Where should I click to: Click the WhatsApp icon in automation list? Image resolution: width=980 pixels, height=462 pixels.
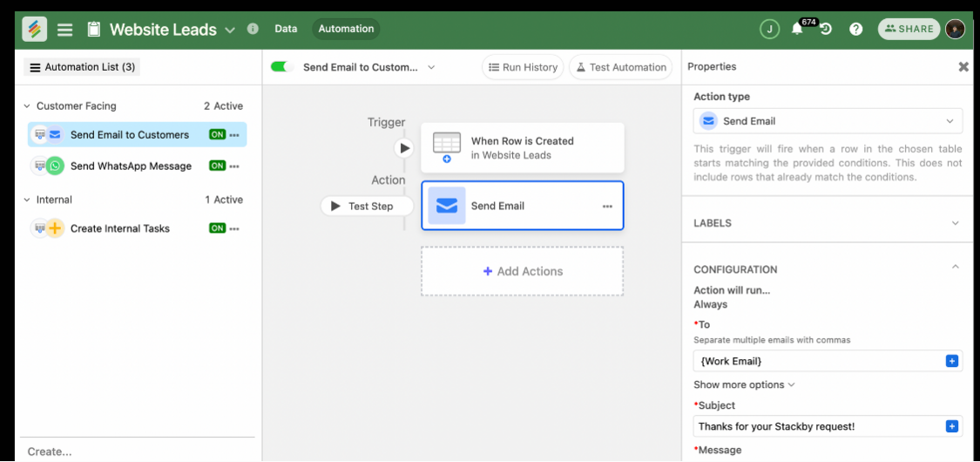coord(55,166)
